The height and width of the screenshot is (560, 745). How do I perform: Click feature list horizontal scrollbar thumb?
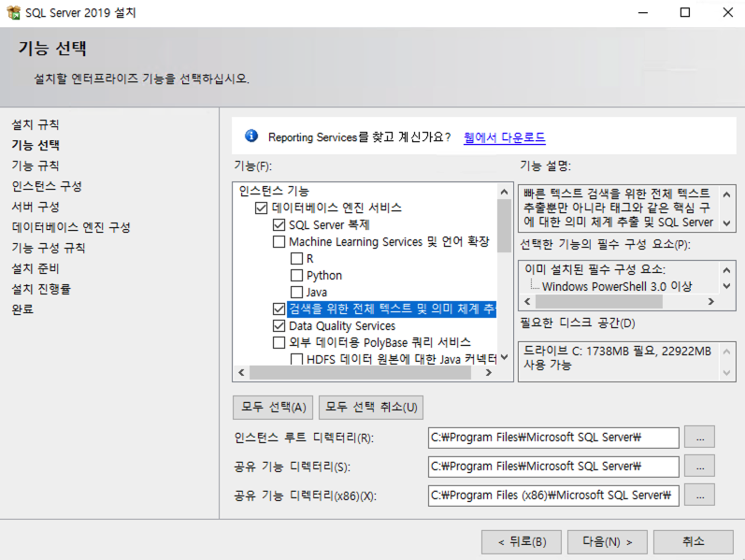pyautogui.click(x=360, y=373)
